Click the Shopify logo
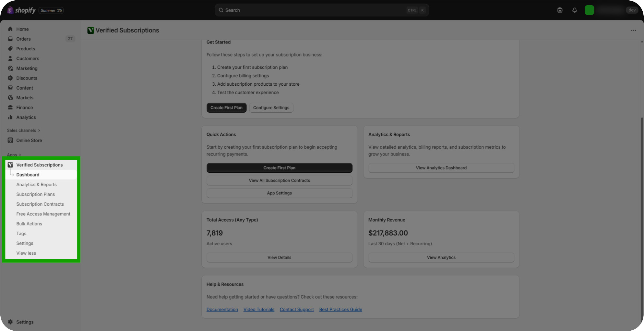Image resolution: width=644 pixels, height=331 pixels. [21, 10]
